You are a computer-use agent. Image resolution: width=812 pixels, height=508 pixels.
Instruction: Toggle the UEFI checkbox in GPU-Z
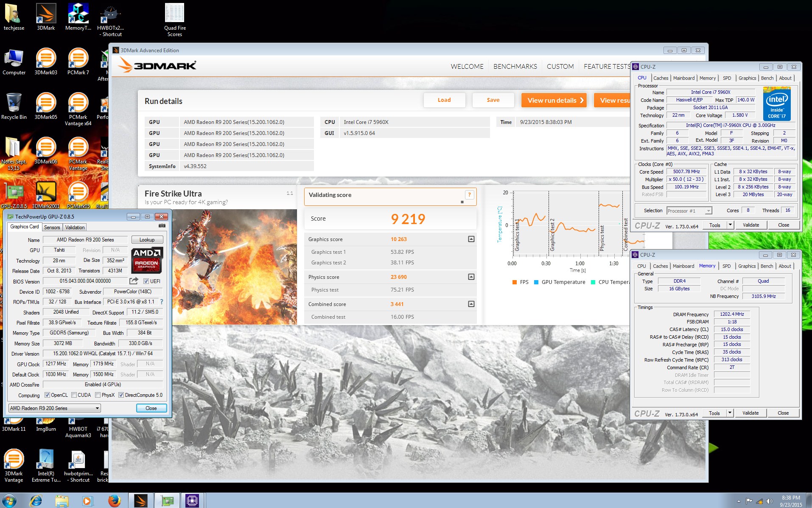(x=146, y=281)
